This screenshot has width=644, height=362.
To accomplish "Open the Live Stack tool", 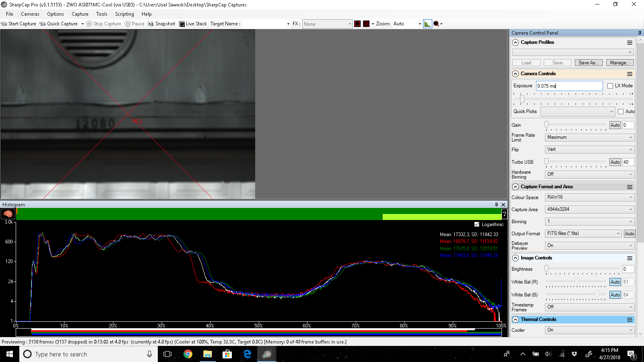I will (x=193, y=24).
